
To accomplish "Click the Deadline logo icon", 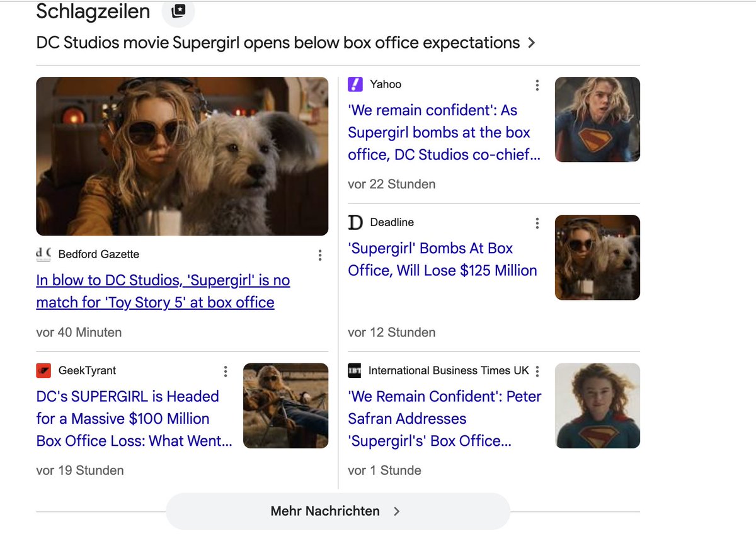I will point(355,222).
